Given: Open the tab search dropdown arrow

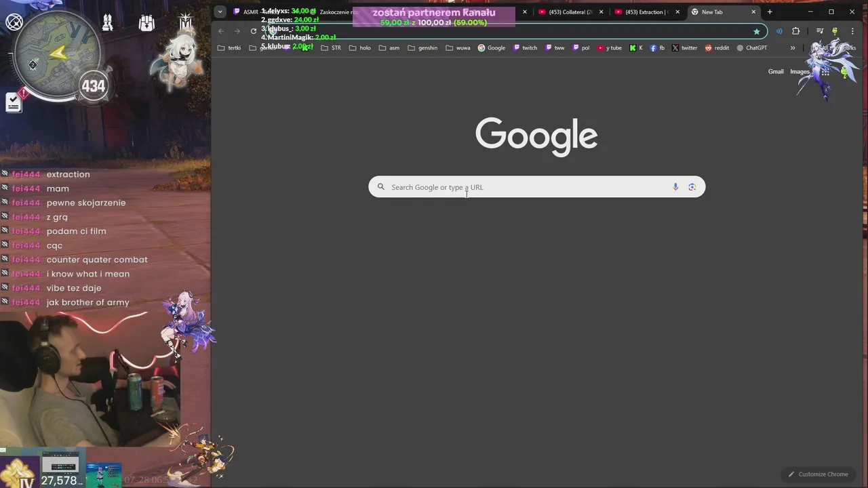Looking at the screenshot, I should pyautogui.click(x=220, y=12).
